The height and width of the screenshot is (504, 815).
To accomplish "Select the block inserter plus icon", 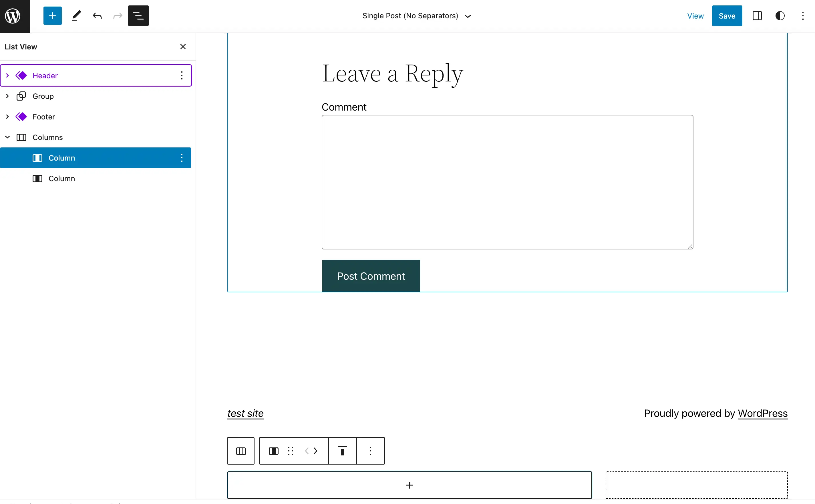I will [x=52, y=16].
